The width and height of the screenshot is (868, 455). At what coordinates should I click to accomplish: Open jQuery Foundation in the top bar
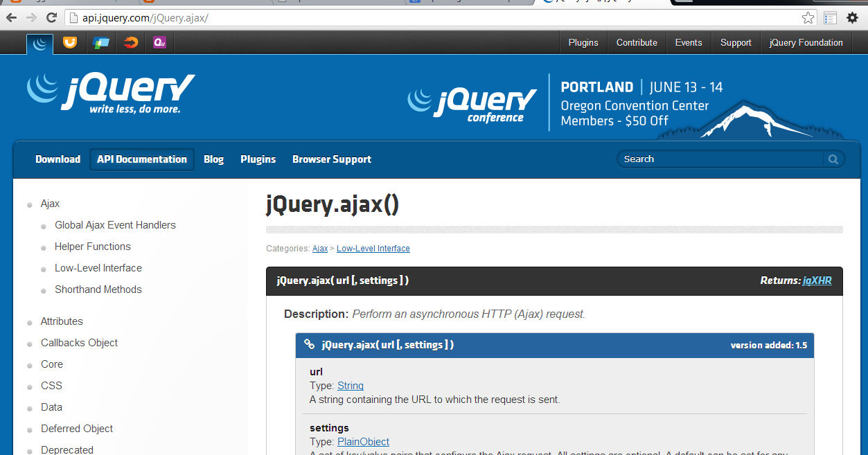806,43
